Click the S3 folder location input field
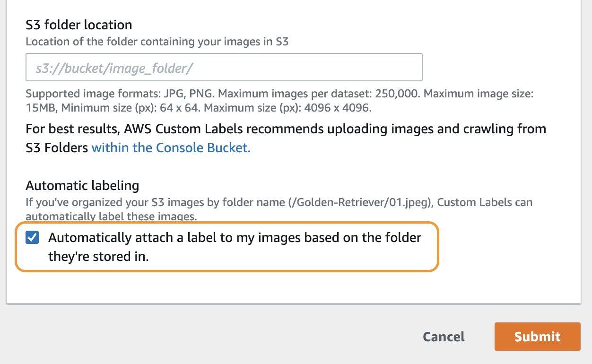592x364 pixels. [224, 68]
